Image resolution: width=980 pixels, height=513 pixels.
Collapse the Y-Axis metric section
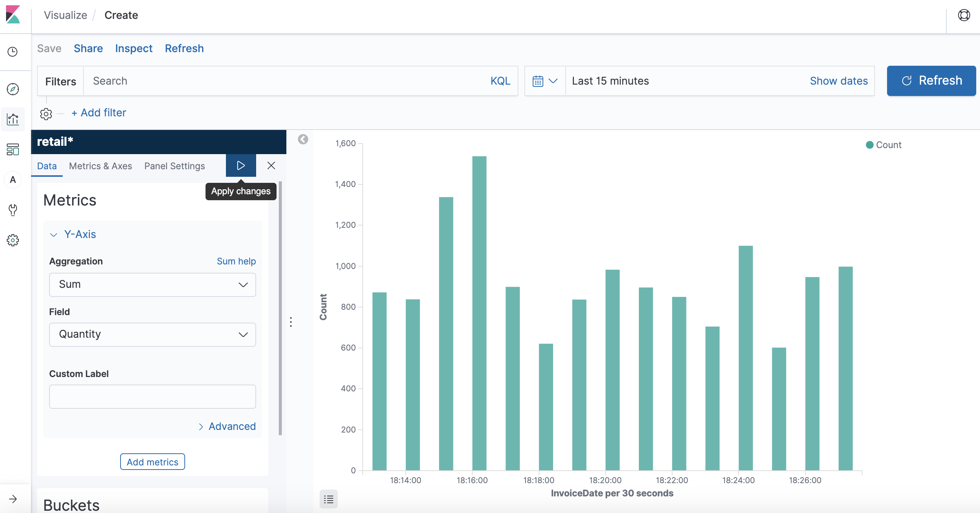pos(54,235)
